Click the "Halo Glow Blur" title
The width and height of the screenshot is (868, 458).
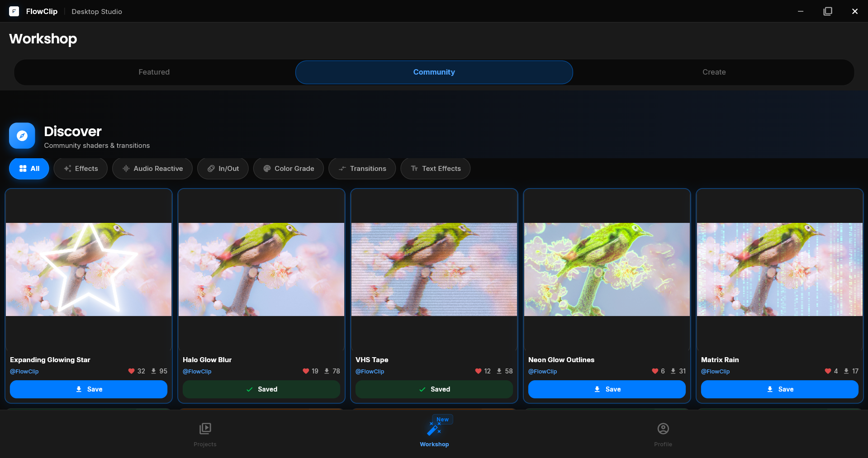207,360
